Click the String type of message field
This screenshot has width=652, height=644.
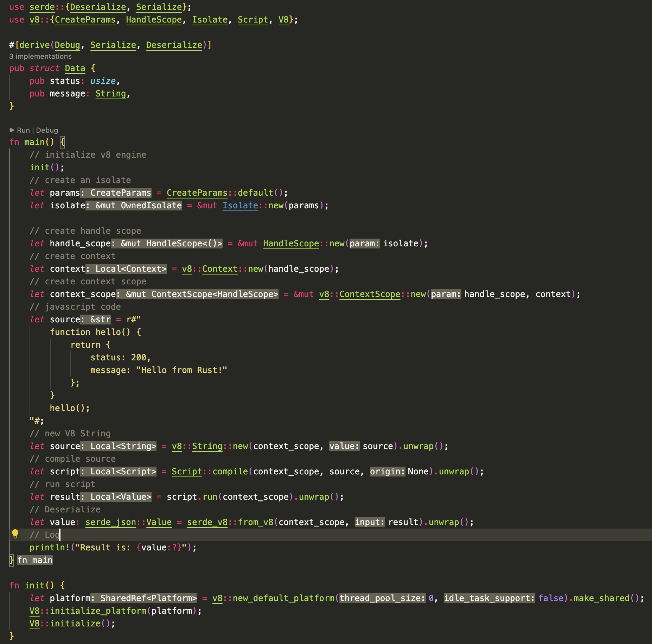click(x=110, y=94)
